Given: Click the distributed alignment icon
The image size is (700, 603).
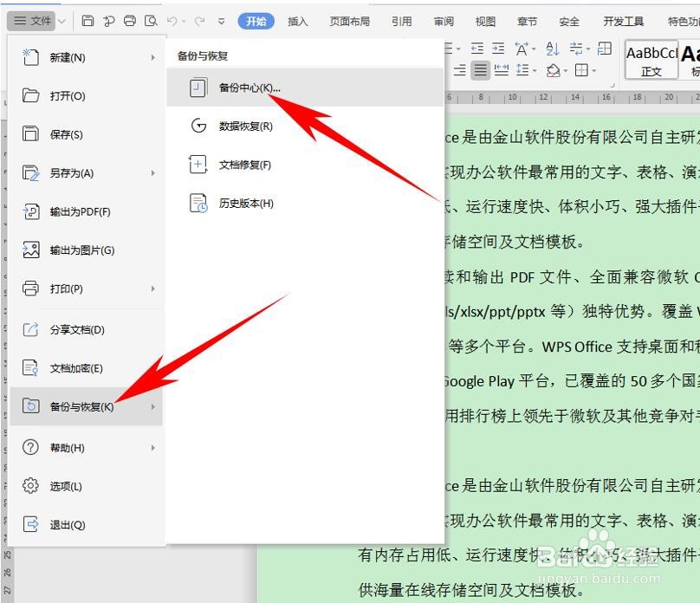Looking at the screenshot, I should point(502,70).
